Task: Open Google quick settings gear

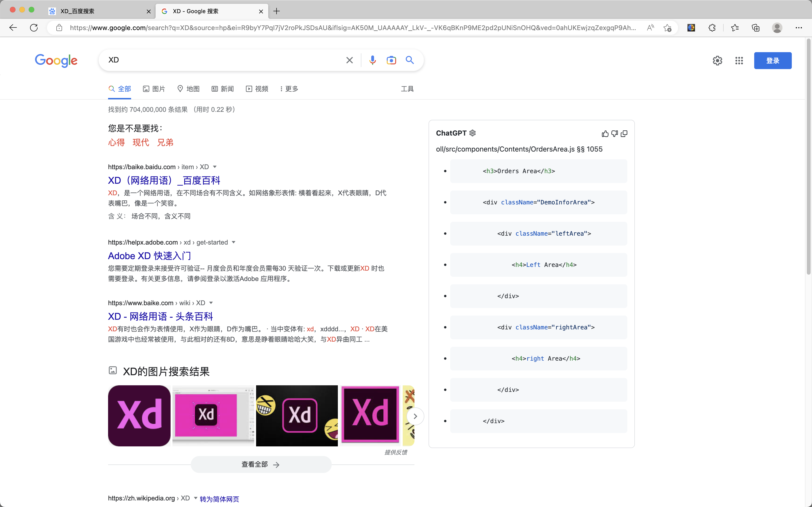Action: (x=717, y=60)
